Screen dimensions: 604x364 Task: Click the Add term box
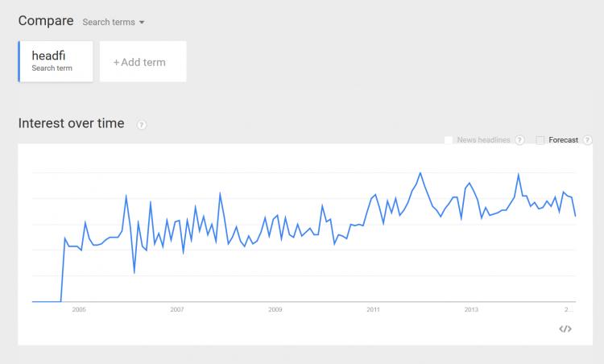coord(143,61)
